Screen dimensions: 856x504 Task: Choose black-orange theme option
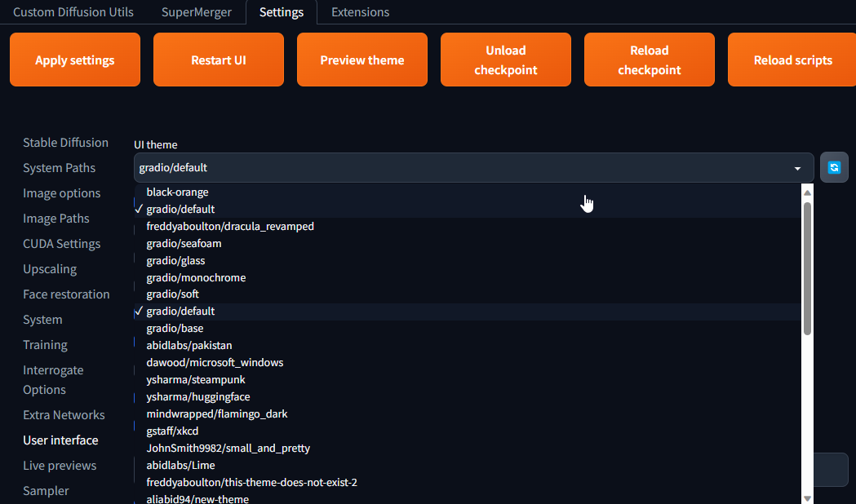point(468,192)
